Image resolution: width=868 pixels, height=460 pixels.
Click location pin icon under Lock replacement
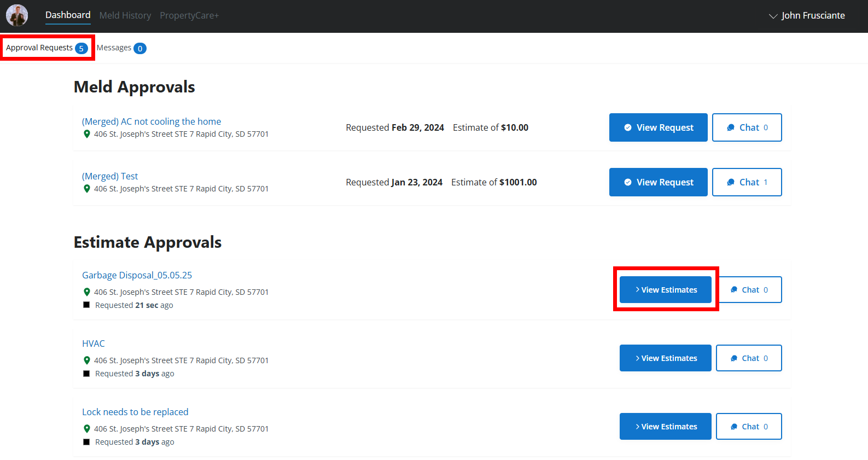click(x=86, y=429)
